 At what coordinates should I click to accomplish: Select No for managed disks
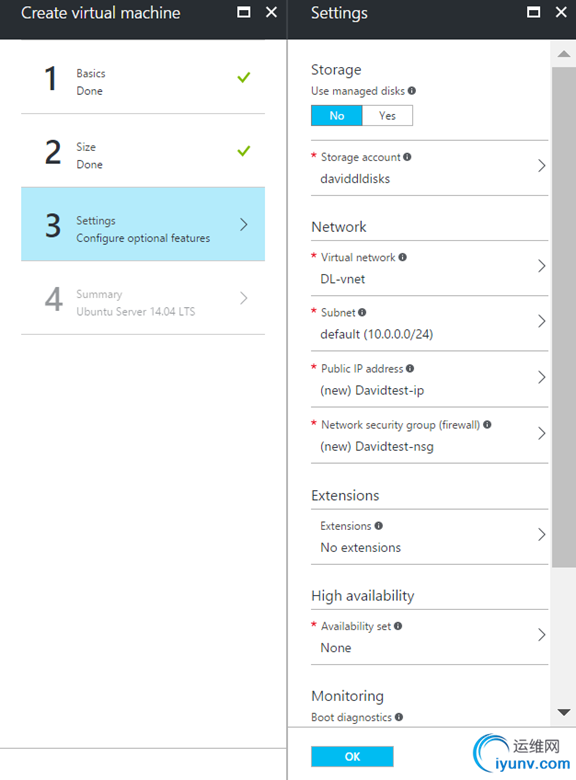(x=337, y=115)
